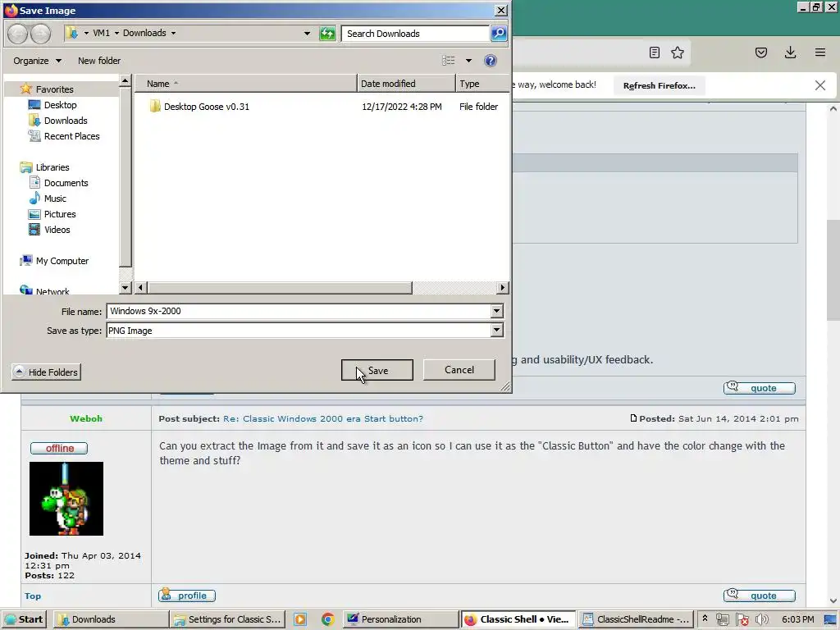Click the orange media player taskbar icon

point(300,619)
